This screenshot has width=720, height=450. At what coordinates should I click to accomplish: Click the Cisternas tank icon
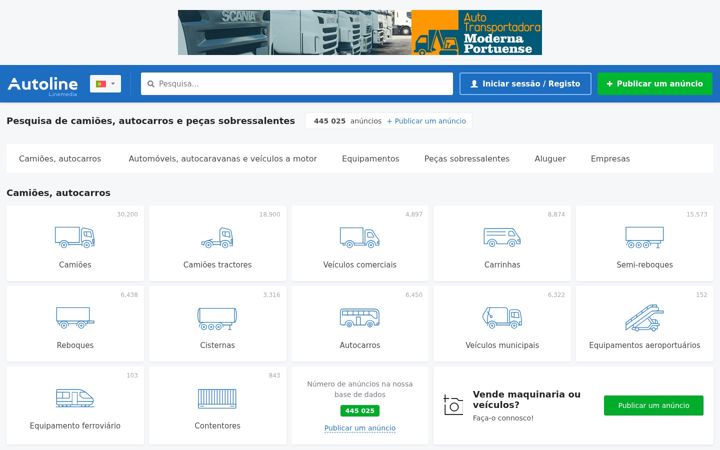[x=217, y=318]
